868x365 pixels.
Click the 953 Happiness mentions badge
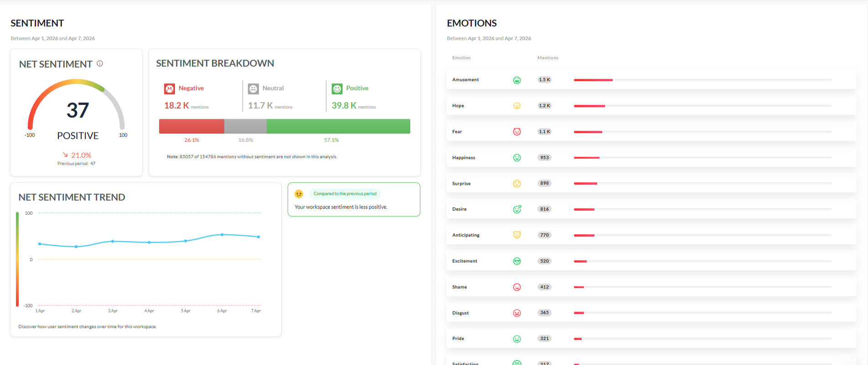pos(544,158)
